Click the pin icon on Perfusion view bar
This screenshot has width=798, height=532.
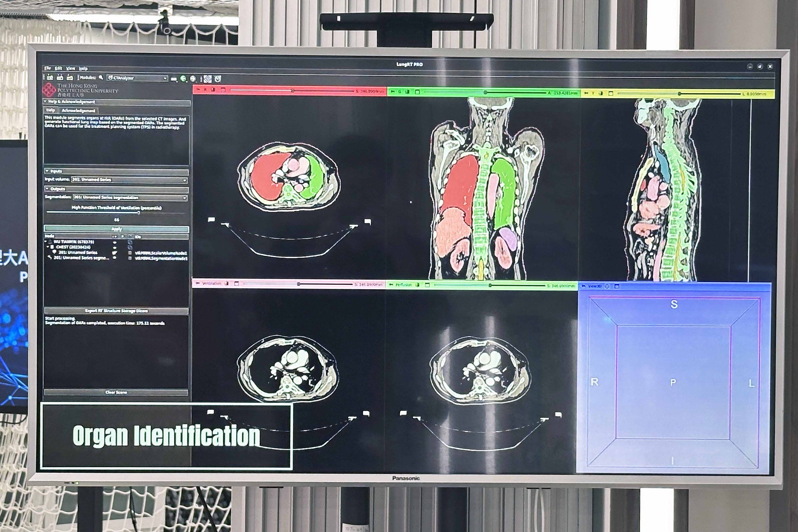point(391,285)
